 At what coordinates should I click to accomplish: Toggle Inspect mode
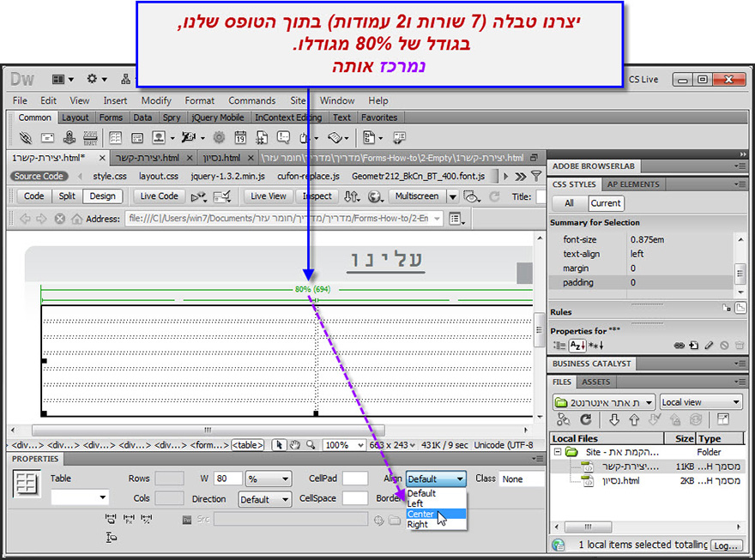point(317,196)
